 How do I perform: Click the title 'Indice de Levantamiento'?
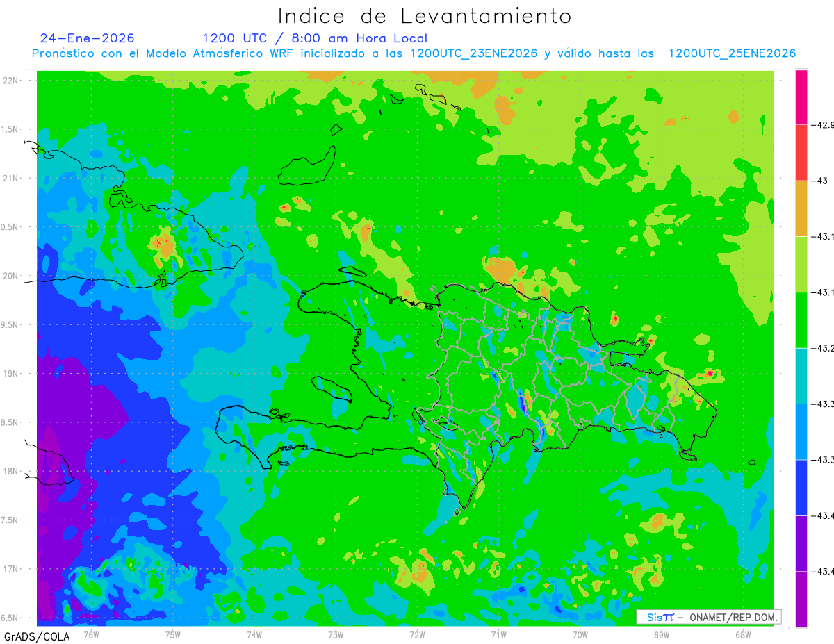[x=425, y=16]
